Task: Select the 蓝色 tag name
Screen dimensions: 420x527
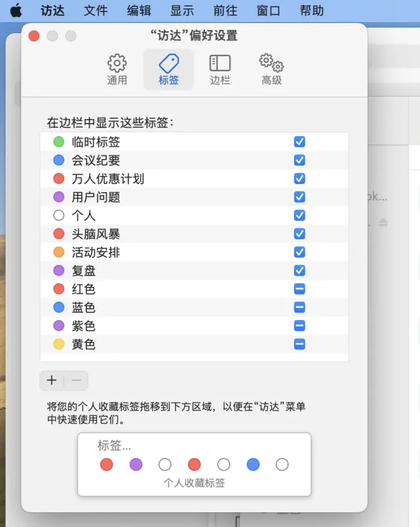Action: point(83,307)
